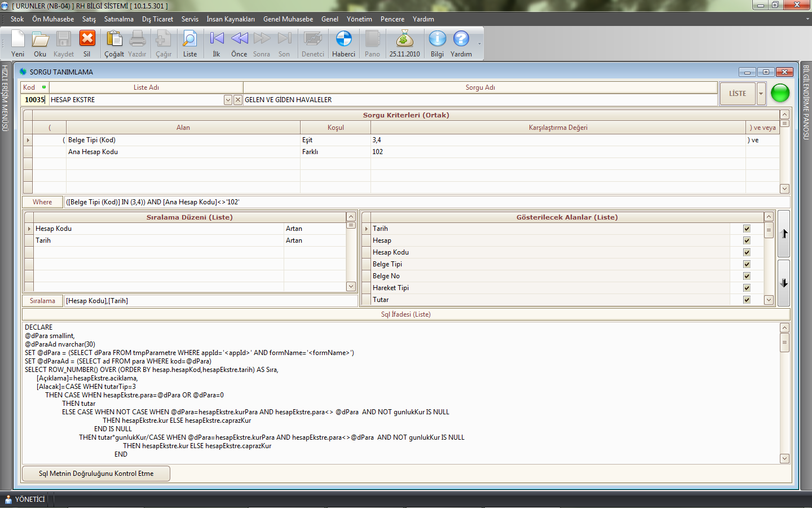Screen dimensions: 812x508
Task: Toggle the Belge Tipi display checkbox
Action: (x=747, y=264)
